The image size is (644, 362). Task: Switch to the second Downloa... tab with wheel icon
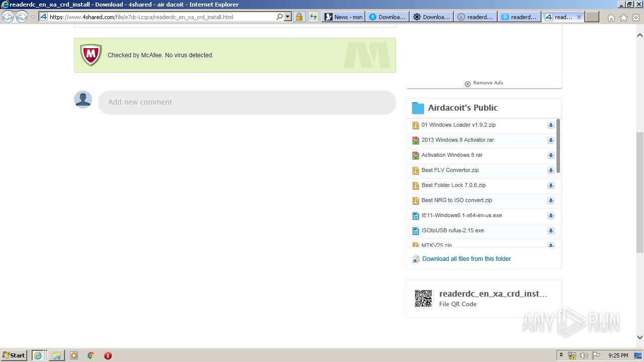pyautogui.click(x=431, y=17)
